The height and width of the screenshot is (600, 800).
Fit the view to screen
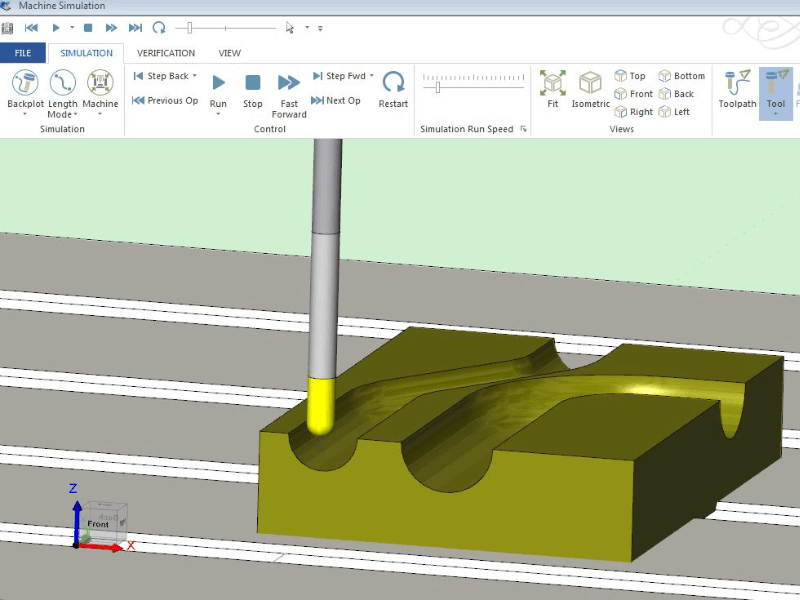coord(553,84)
